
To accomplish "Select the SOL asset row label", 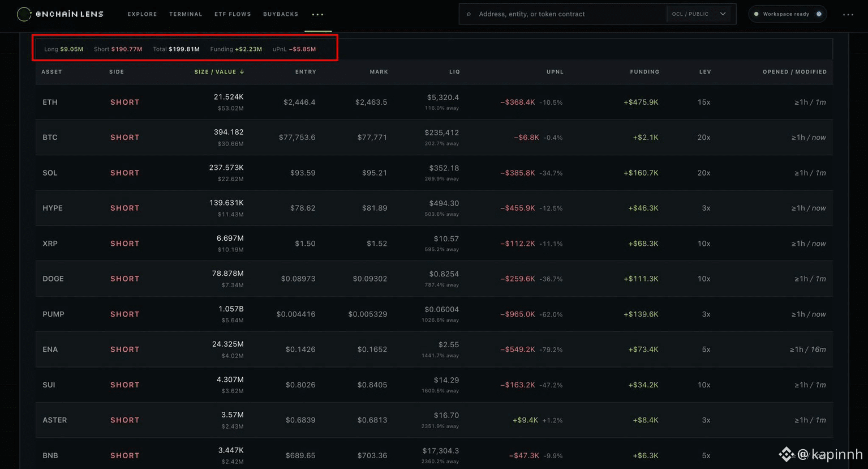I will 50,173.
